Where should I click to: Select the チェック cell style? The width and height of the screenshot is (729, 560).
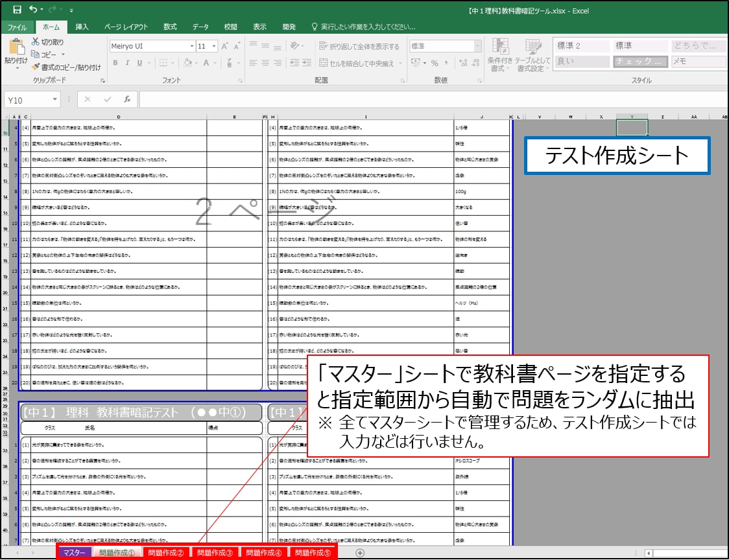click(x=640, y=61)
